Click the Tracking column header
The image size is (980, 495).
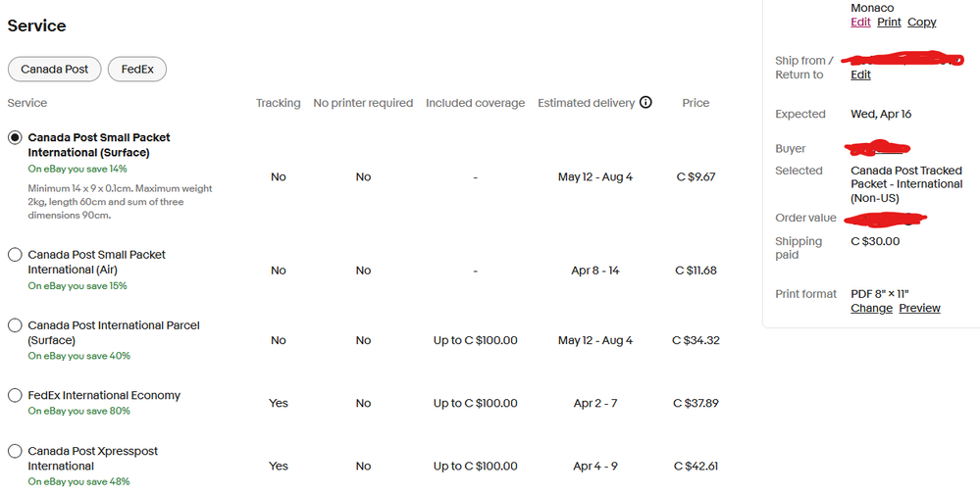tap(278, 103)
